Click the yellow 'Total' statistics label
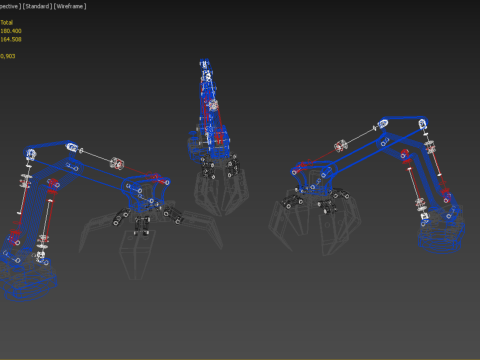 click(x=7, y=23)
